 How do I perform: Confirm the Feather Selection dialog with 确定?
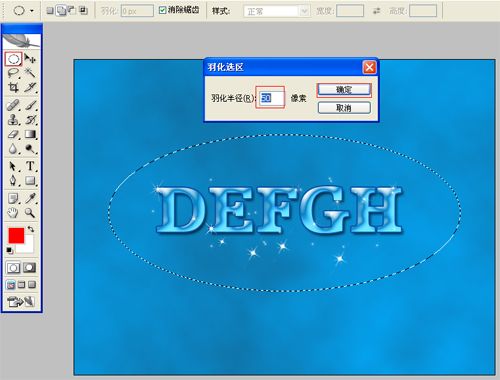[344, 90]
